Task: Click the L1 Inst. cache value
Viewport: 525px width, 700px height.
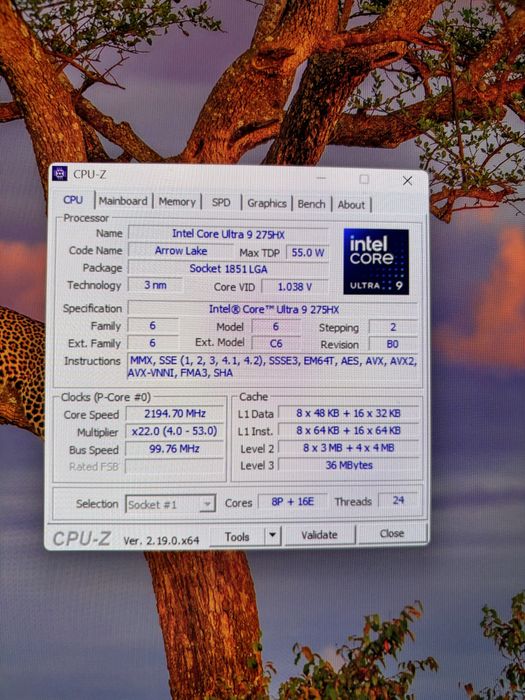Action: click(349, 430)
